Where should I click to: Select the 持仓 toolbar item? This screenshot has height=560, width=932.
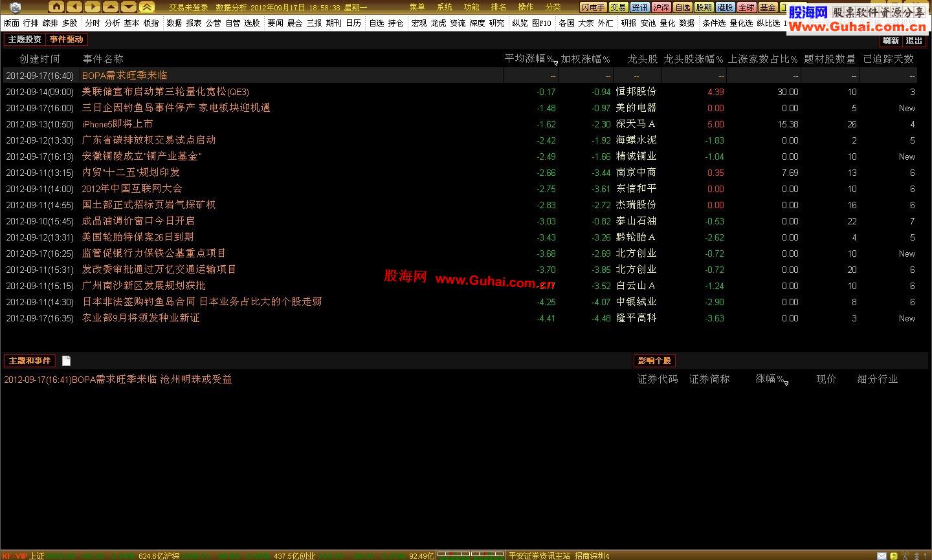pos(395,23)
